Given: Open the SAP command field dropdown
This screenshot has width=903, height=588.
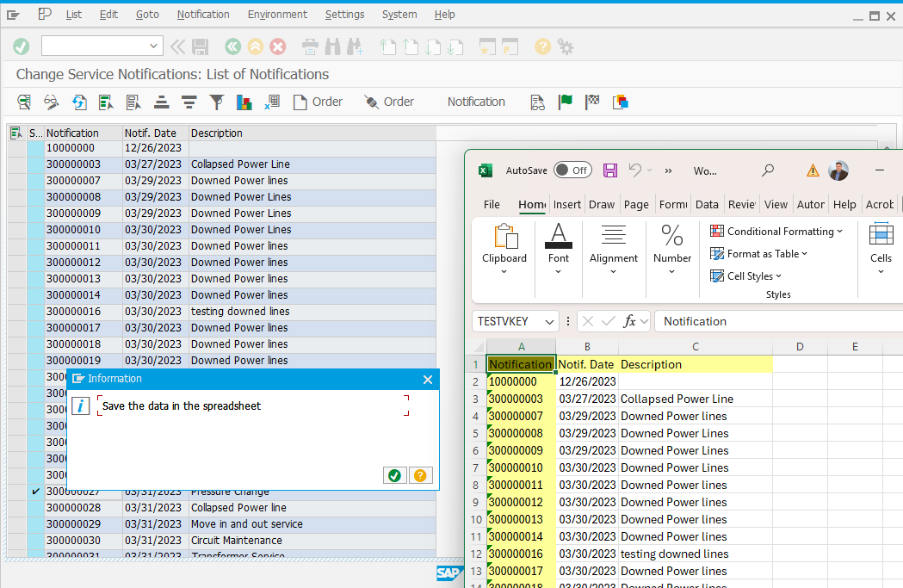Looking at the screenshot, I should (x=154, y=46).
